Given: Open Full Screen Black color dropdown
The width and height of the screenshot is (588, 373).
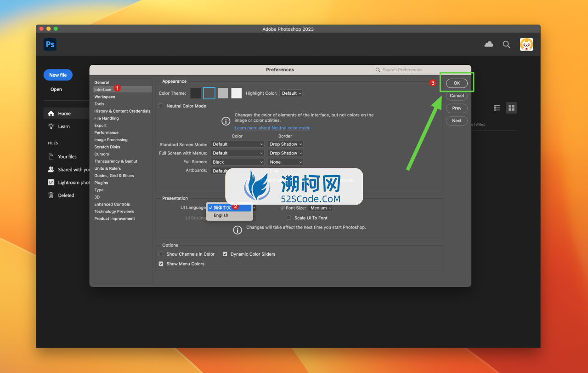Looking at the screenshot, I should (237, 162).
